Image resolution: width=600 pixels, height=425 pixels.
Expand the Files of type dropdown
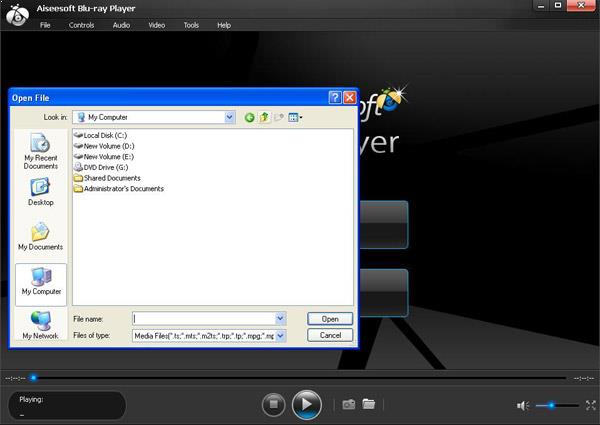pyautogui.click(x=280, y=335)
